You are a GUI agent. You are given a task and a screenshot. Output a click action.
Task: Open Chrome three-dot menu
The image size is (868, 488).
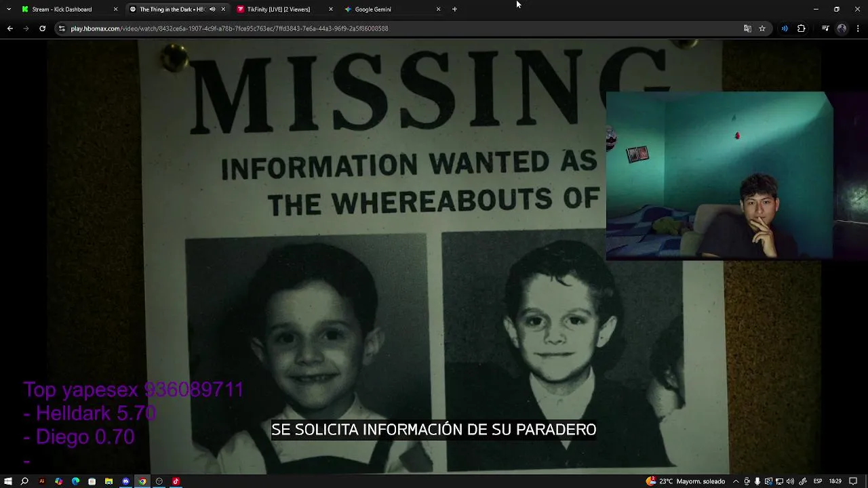(858, 28)
